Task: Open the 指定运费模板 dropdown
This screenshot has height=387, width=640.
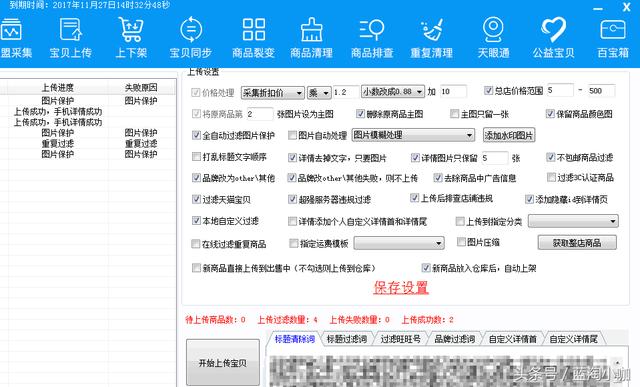Action: (399, 243)
